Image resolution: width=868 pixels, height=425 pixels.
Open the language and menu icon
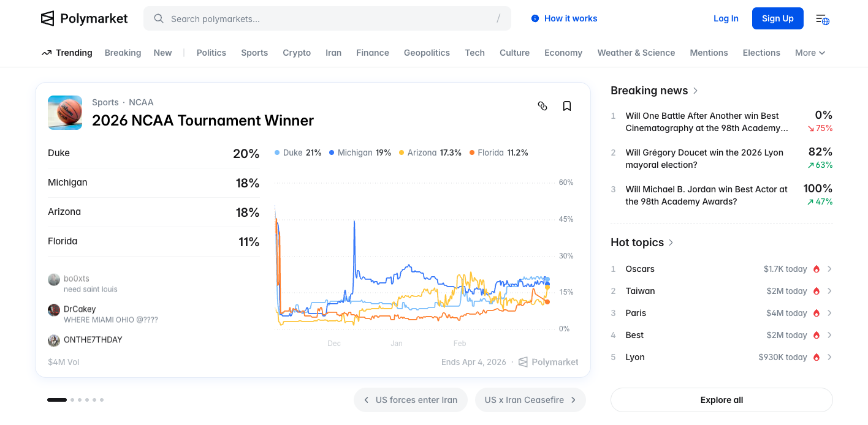822,19
